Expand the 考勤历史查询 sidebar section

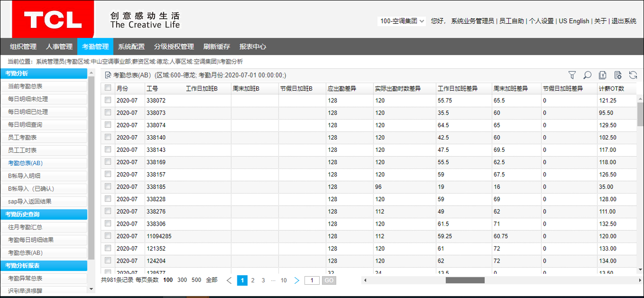coord(44,214)
